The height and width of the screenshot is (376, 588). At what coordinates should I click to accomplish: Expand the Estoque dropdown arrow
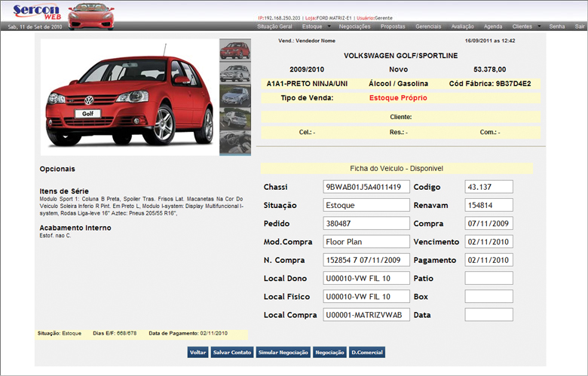[x=329, y=26]
